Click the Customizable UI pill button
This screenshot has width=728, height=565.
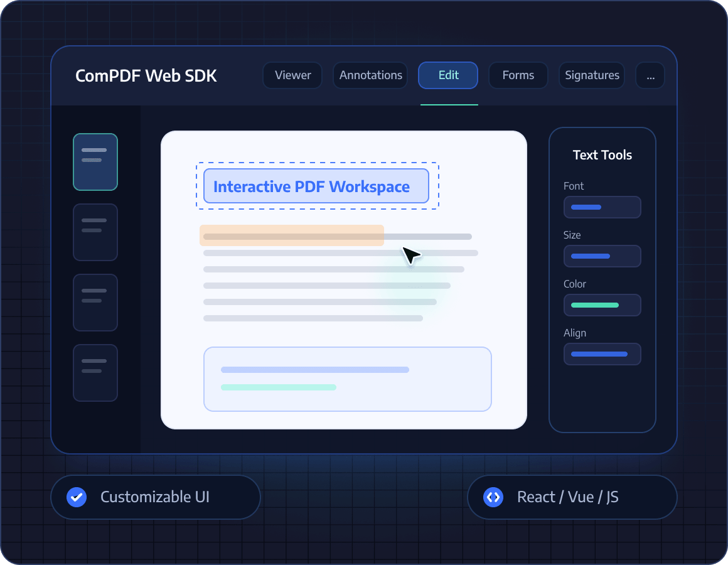pyautogui.click(x=156, y=497)
